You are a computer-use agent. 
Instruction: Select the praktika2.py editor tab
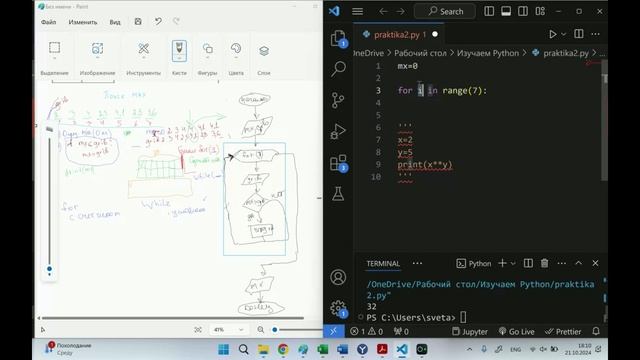399,35
